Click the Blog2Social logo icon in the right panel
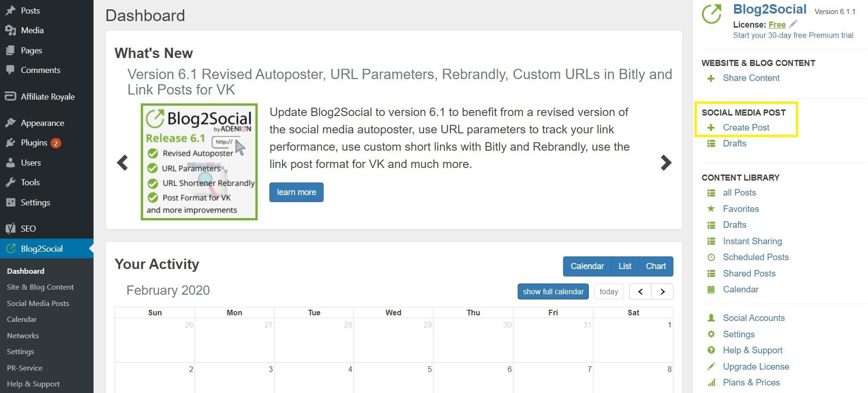The height and width of the screenshot is (393, 868). click(x=712, y=14)
